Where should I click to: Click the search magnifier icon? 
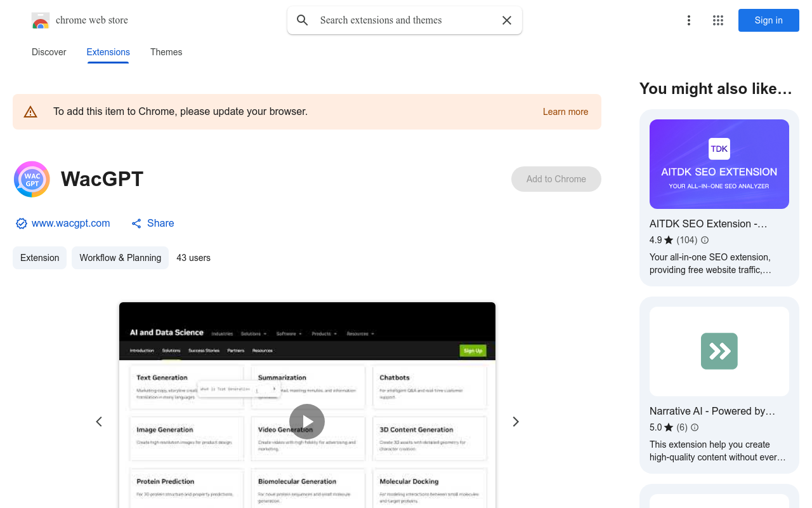303,20
